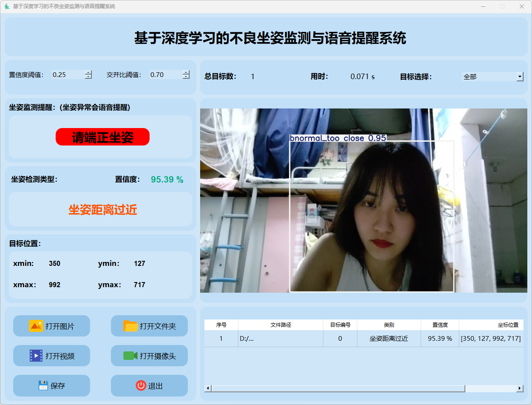Choose a folder with 打开文件夹
Viewport: 532px width, 405px height.
[149, 326]
